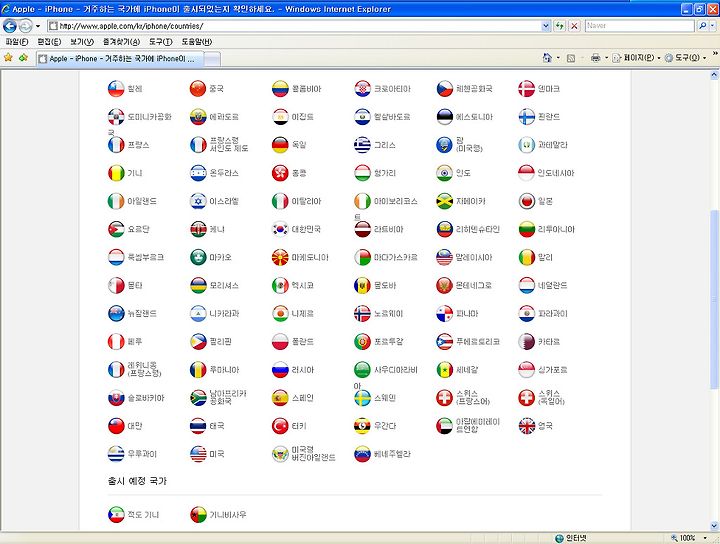The width and height of the screenshot is (720, 544).
Task: Click the vertical scrollbar thumb
Action: tap(714, 299)
